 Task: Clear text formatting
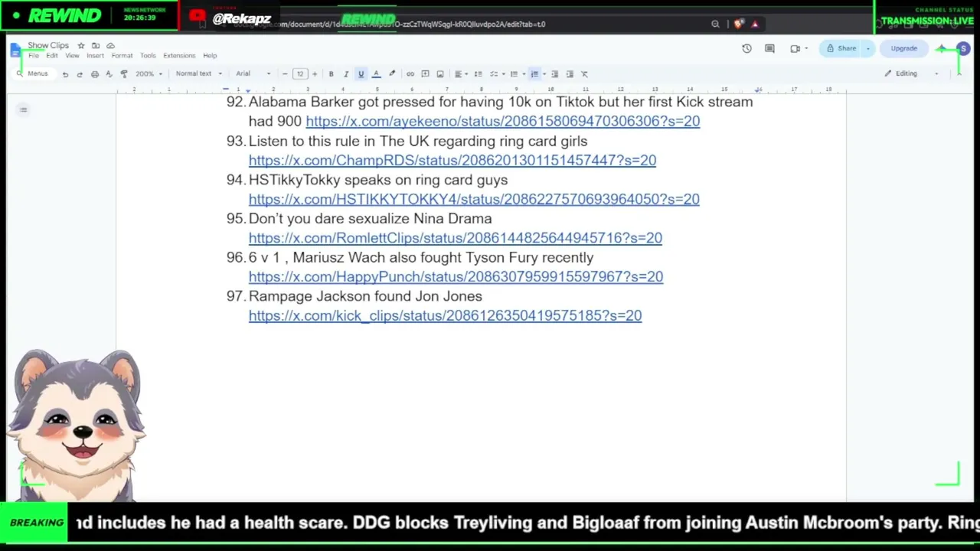[584, 74]
